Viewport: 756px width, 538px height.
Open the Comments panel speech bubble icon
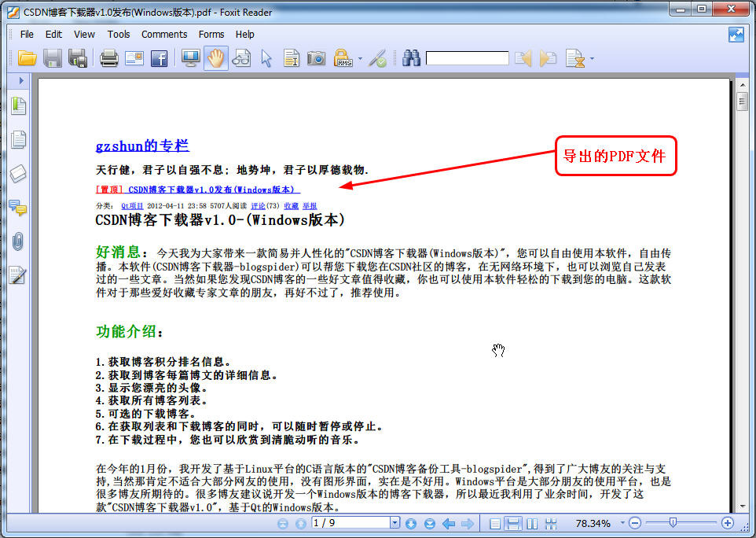pos(18,208)
